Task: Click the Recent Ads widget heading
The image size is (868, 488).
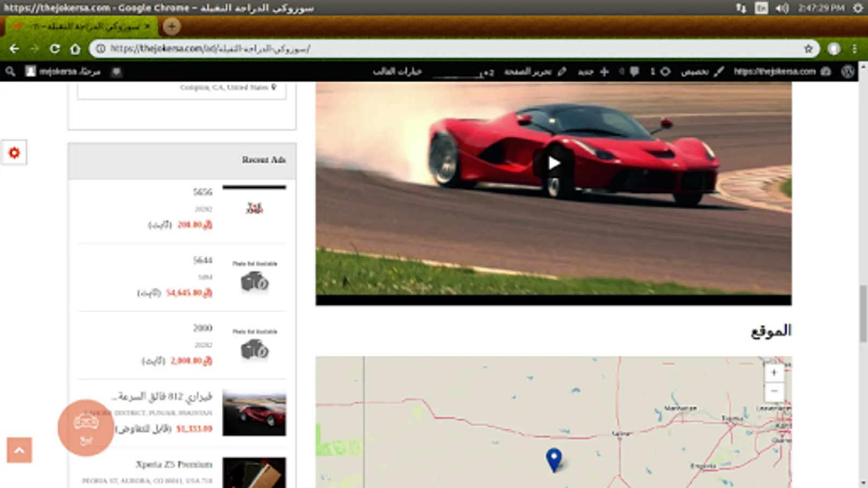Action: 264,160
